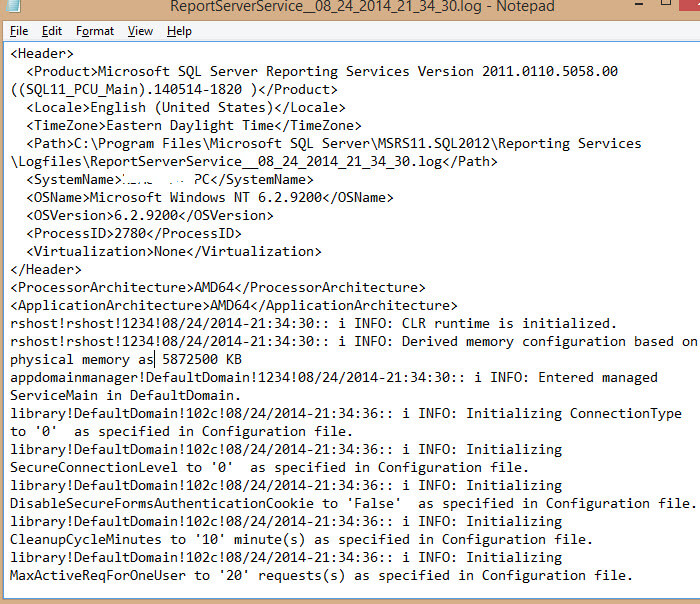Click the Initializing ConnectionType log line

(x=346, y=413)
